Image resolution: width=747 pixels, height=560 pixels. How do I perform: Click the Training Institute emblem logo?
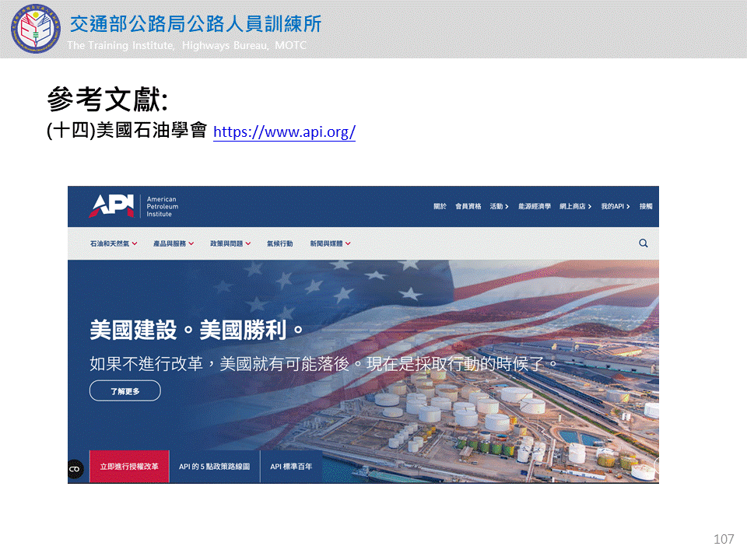point(33,28)
